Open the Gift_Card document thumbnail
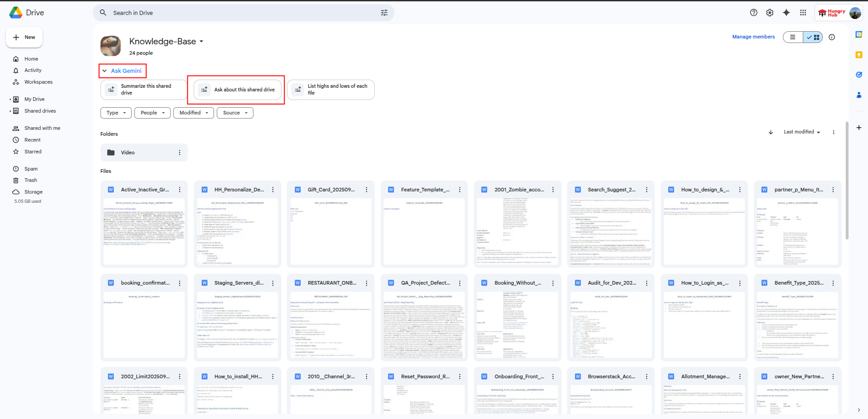868x419 pixels. 331,231
